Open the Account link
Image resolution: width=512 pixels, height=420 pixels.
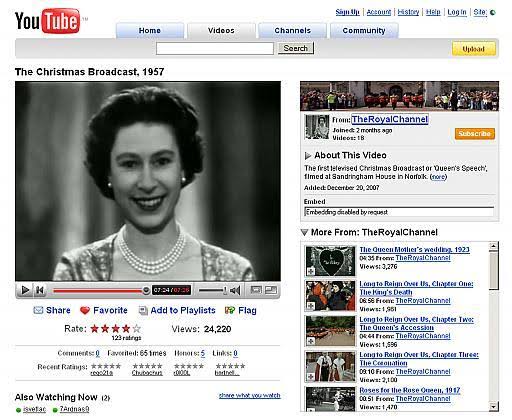point(379,12)
